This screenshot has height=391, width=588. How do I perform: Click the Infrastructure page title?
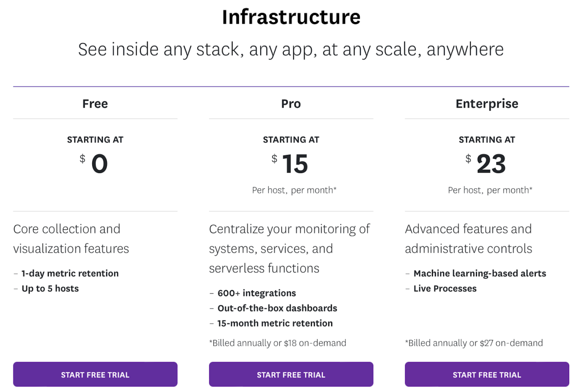(291, 17)
